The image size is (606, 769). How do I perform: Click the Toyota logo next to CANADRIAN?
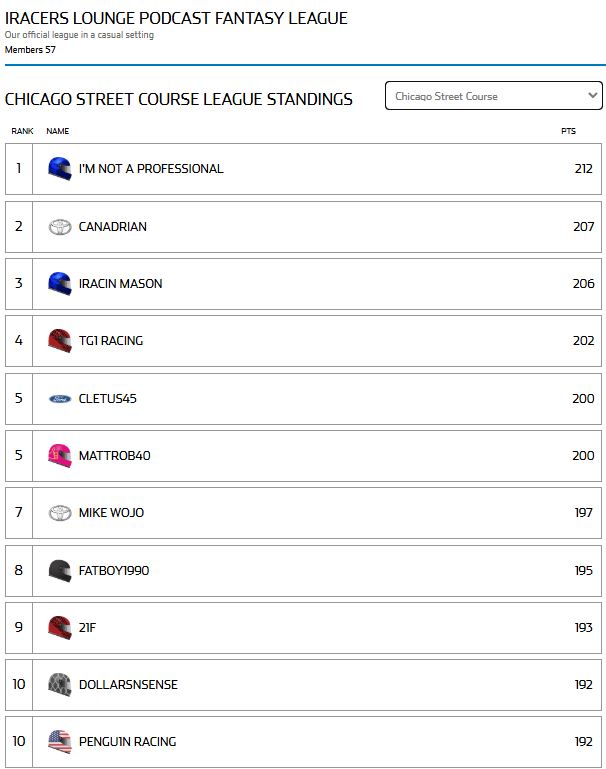(x=60, y=227)
